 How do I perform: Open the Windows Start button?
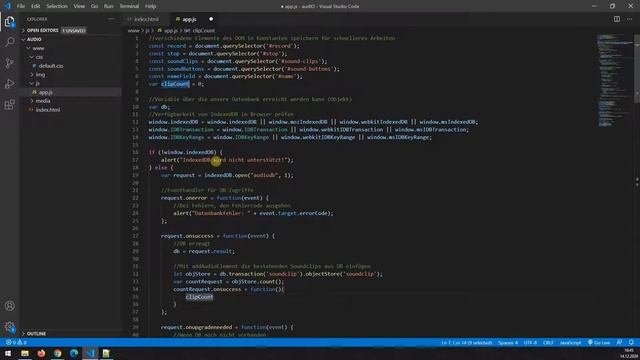[8, 353]
